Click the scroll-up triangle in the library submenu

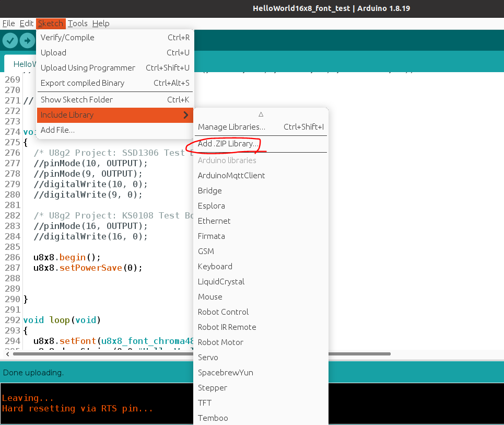[261, 114]
